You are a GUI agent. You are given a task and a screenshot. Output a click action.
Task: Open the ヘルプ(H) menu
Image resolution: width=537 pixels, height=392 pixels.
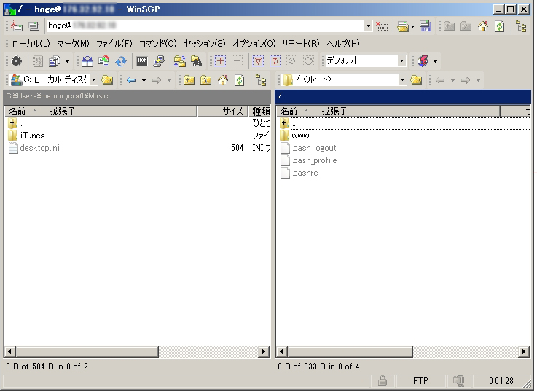point(343,44)
